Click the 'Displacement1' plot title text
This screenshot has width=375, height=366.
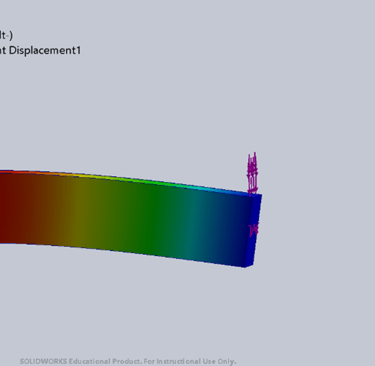45,50
